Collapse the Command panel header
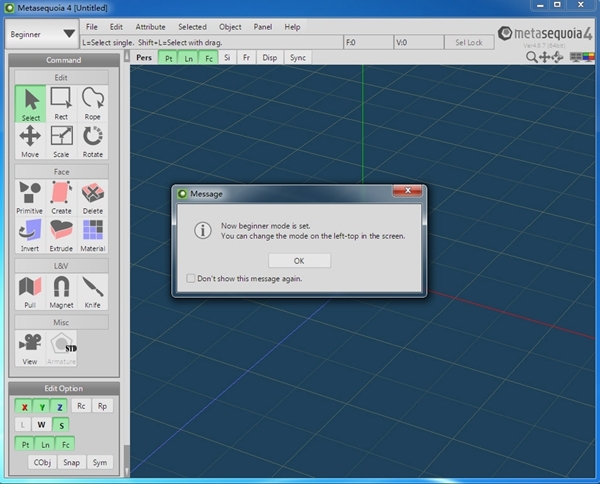The width and height of the screenshot is (600, 484). (63, 60)
